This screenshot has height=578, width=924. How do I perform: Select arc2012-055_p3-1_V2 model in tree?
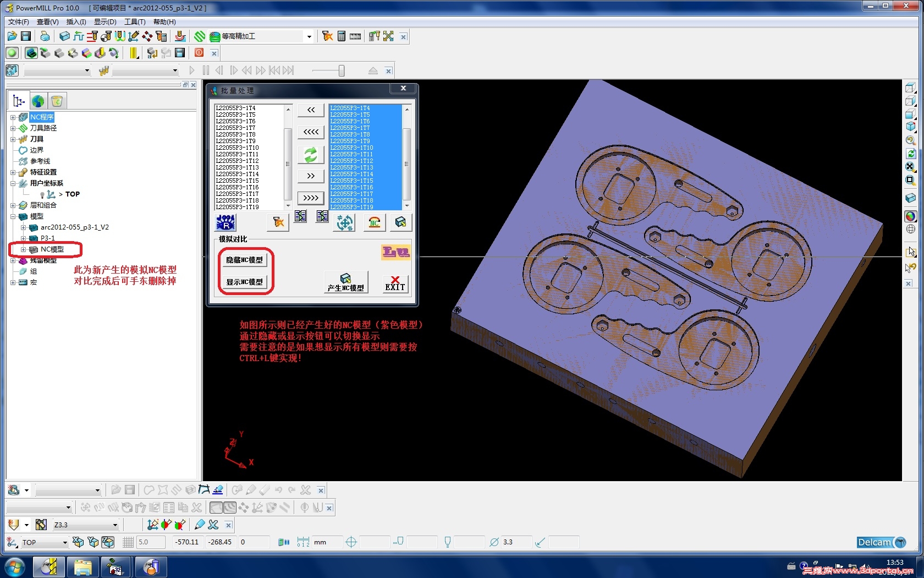click(75, 227)
